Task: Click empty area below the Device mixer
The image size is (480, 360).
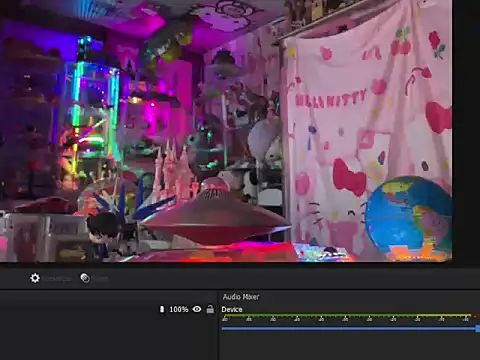Action: [x=348, y=347]
